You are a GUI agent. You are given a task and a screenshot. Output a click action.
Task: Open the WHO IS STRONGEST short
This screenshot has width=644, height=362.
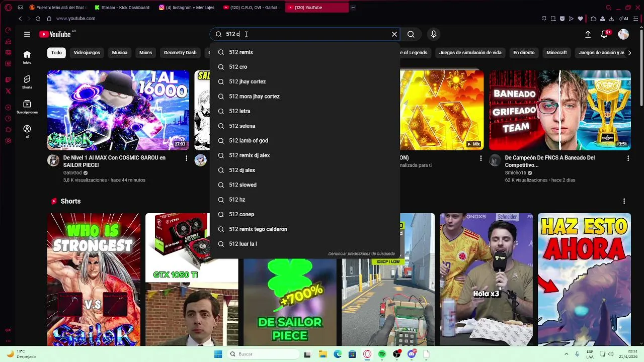(94, 280)
